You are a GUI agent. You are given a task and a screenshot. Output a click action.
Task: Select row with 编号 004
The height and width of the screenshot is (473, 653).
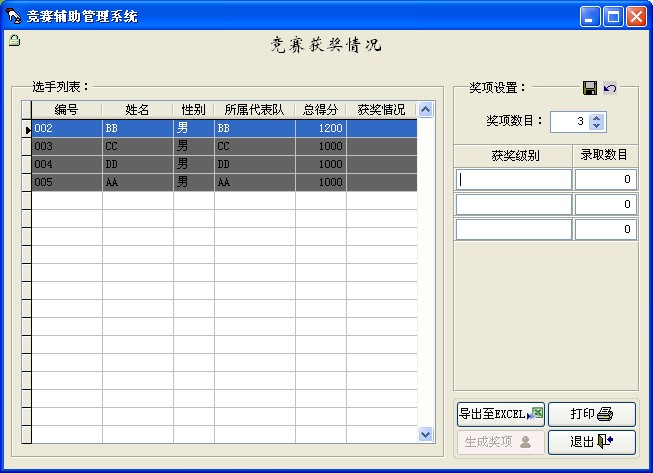tap(224, 164)
